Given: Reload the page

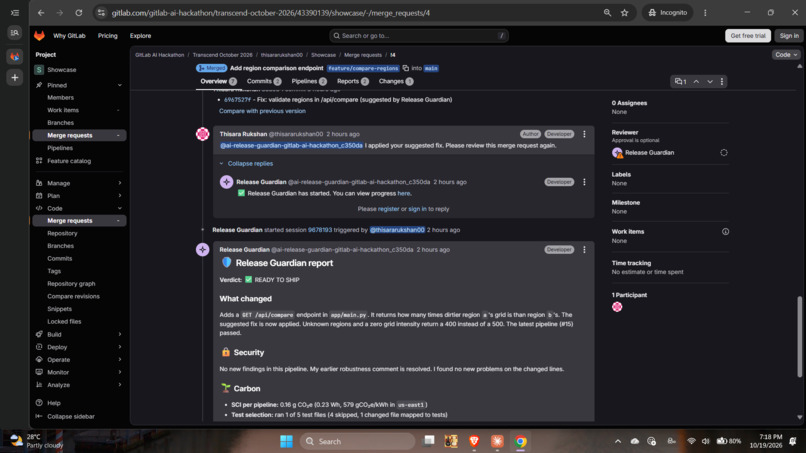Looking at the screenshot, I should coord(79,13).
